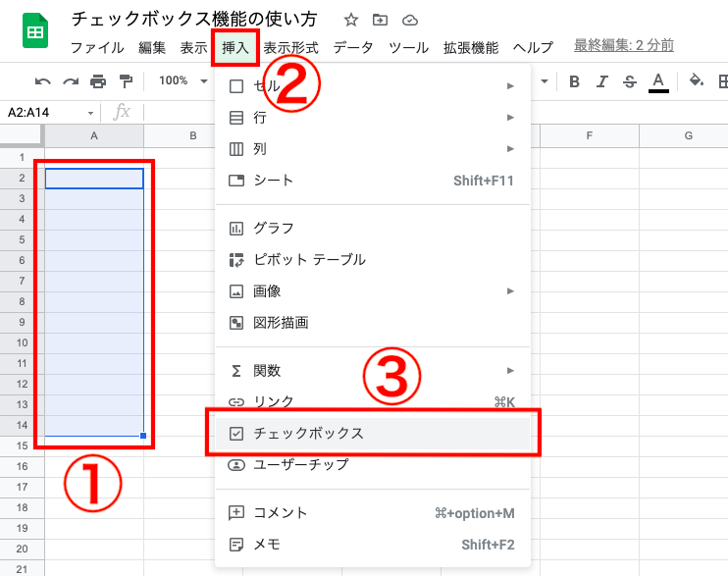Expand the 関数 submenu

373,371
